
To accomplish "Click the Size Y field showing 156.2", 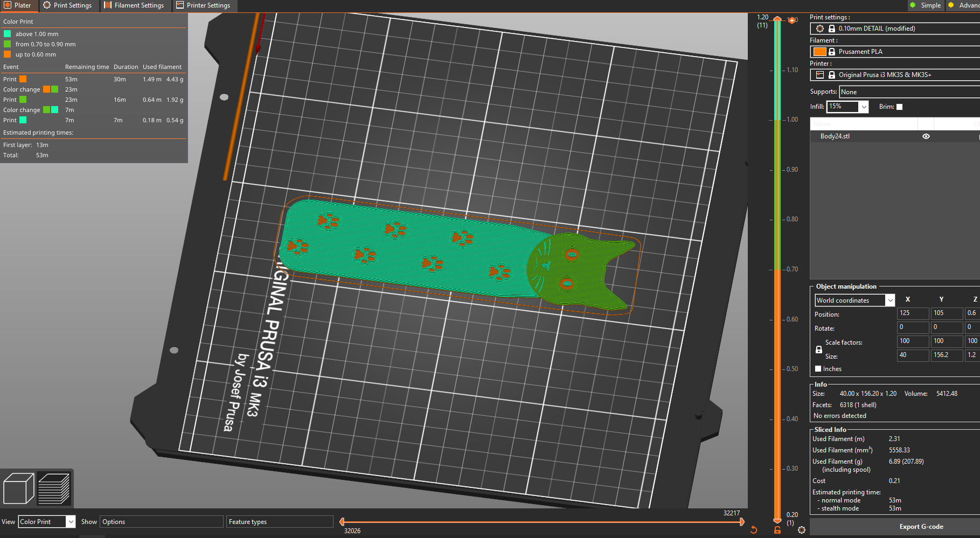I will [x=947, y=355].
